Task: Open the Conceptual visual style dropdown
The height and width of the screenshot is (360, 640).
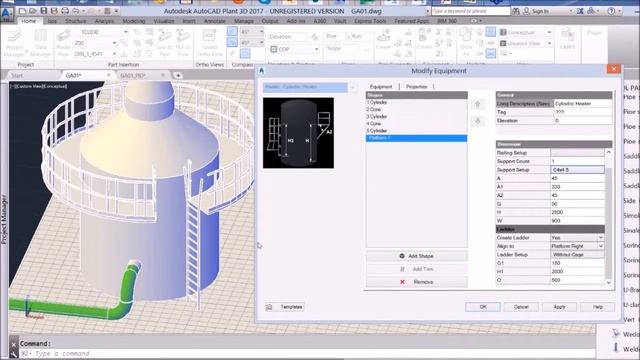Action: tap(549, 32)
